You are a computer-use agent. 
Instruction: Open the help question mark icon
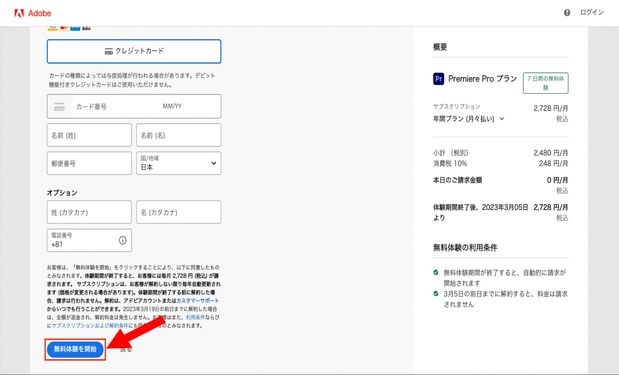point(567,13)
